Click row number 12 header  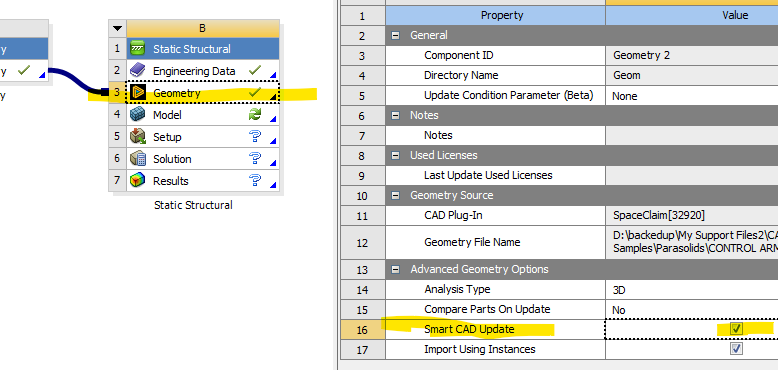[363, 242]
